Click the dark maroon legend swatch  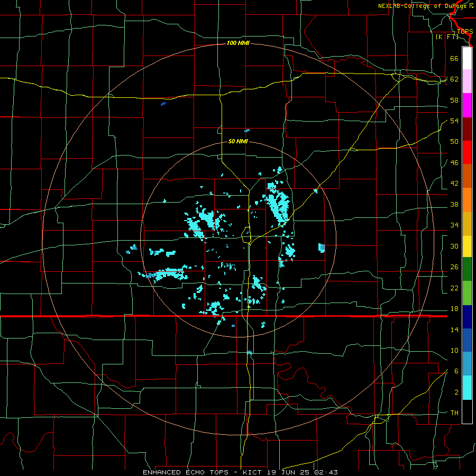click(x=467, y=129)
